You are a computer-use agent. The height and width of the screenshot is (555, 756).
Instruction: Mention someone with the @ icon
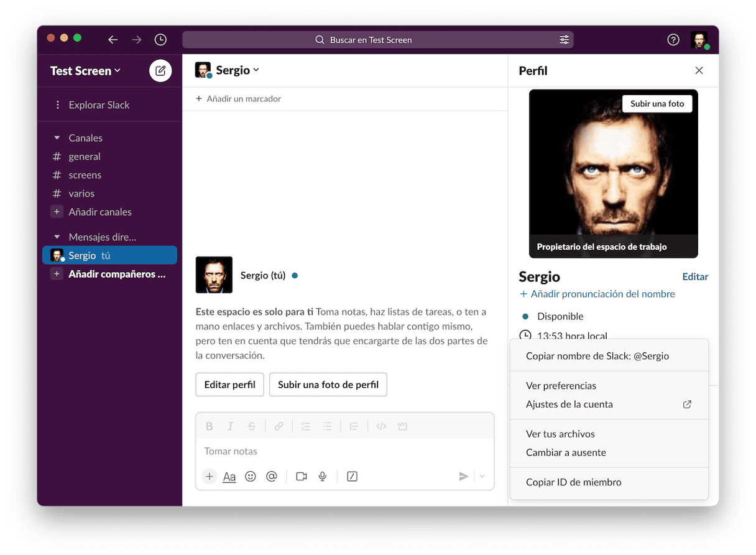[x=272, y=477]
